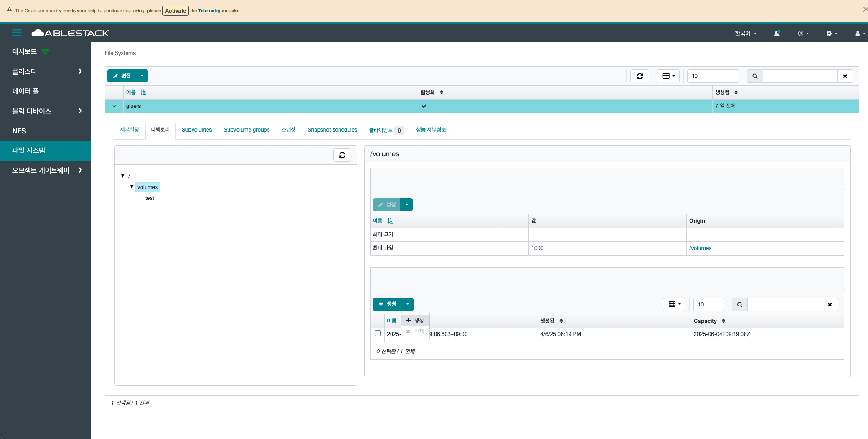Open the user profile menu
Image resolution: width=868 pixels, height=439 pixels.
(x=860, y=33)
